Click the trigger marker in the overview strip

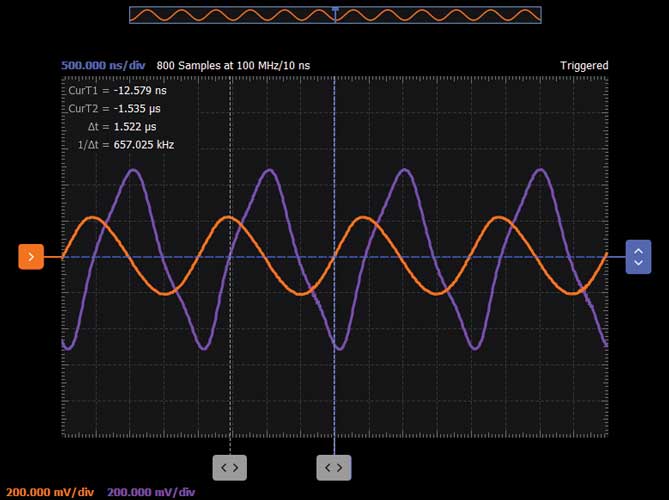[x=335, y=9]
